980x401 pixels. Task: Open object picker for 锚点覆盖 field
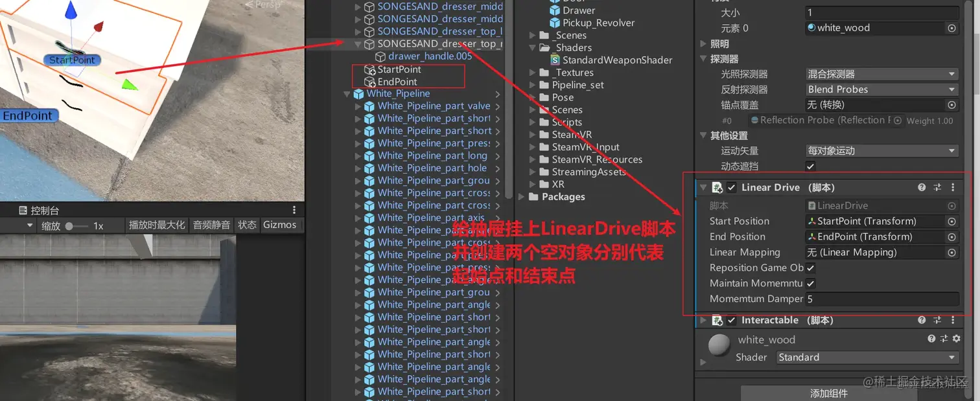(x=951, y=105)
